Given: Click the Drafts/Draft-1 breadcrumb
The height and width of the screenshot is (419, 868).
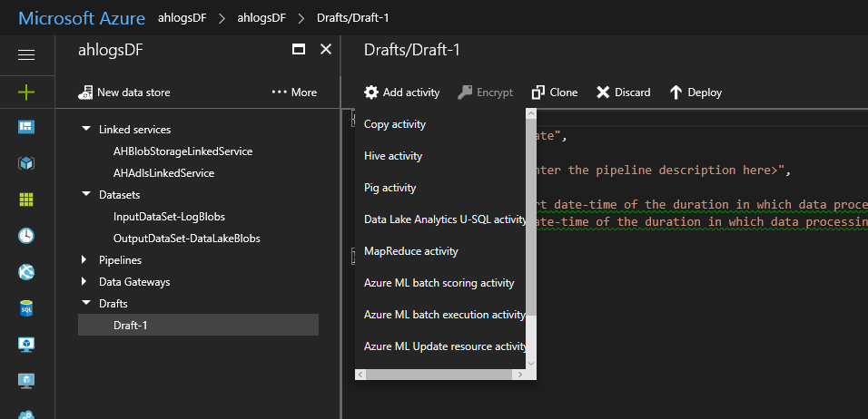Looking at the screenshot, I should [352, 18].
